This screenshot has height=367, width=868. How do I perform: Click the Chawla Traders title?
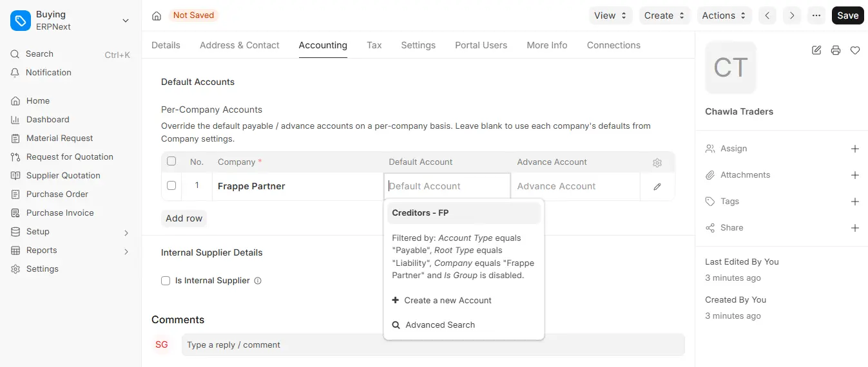click(x=739, y=111)
